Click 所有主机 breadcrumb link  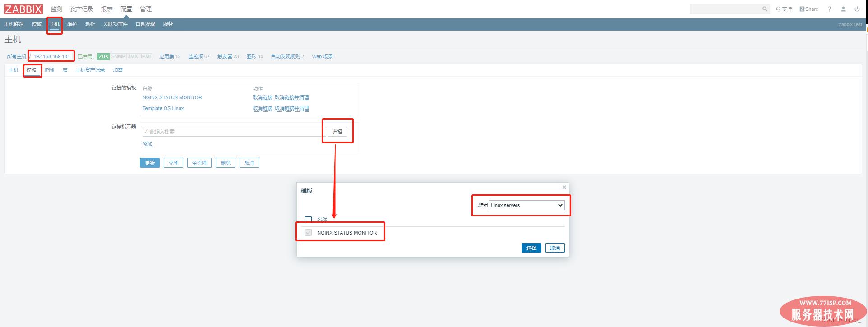pyautogui.click(x=17, y=56)
